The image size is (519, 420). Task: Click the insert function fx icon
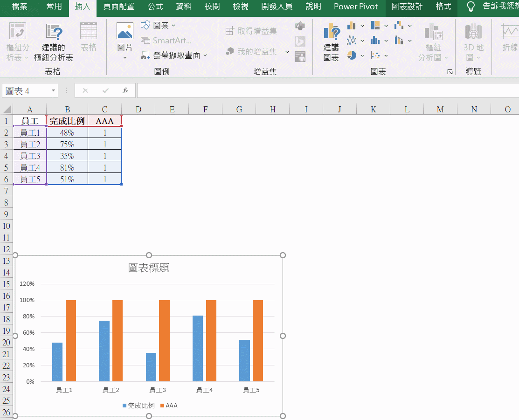click(x=125, y=90)
